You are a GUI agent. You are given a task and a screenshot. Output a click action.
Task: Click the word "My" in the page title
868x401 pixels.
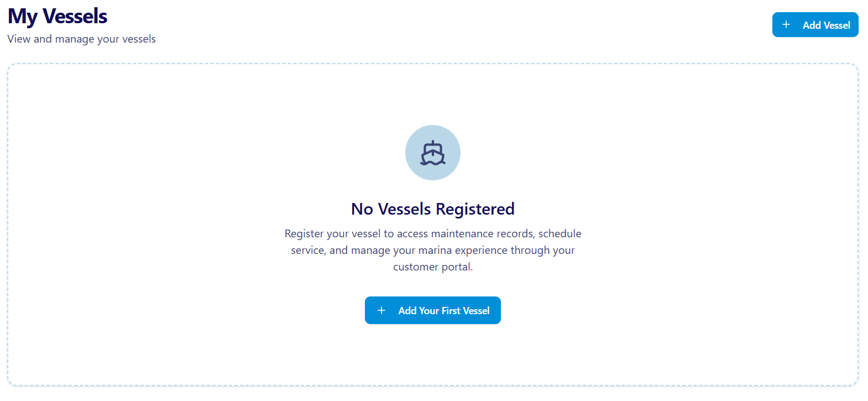coord(22,17)
